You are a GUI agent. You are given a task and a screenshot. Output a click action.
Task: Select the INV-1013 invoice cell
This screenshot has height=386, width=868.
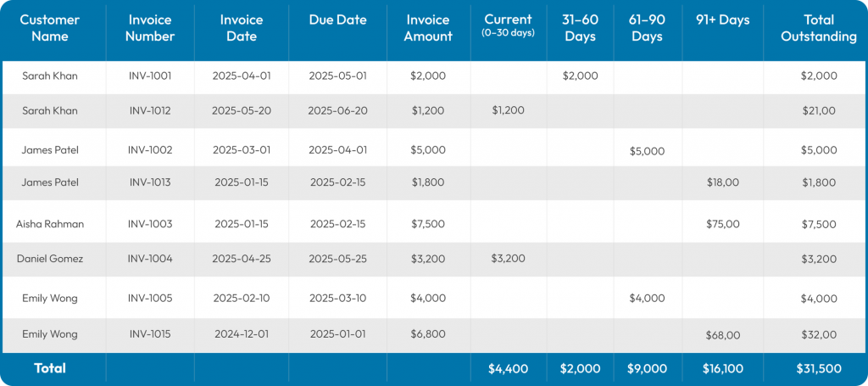(x=151, y=182)
